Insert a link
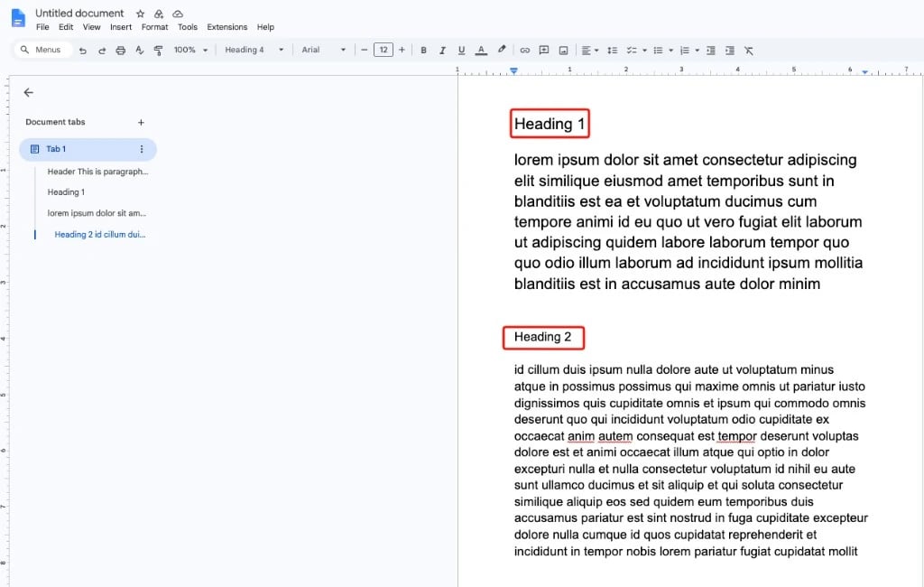 point(524,51)
